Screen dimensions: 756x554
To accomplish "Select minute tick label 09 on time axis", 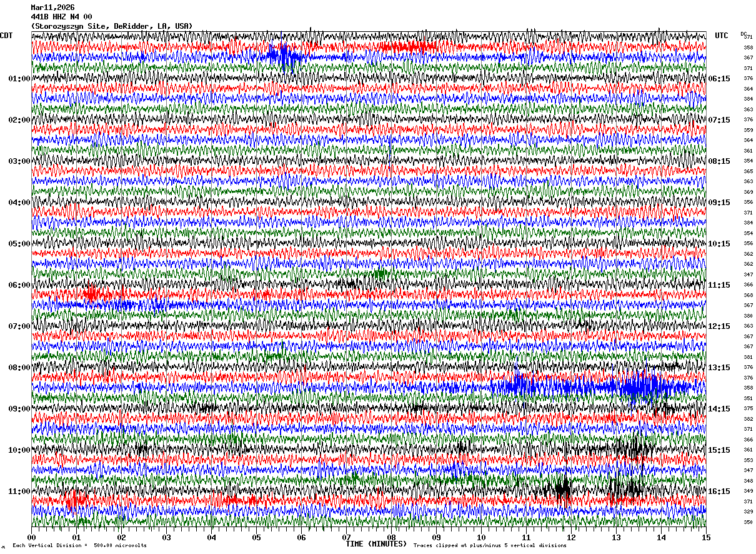I will pos(437,537).
